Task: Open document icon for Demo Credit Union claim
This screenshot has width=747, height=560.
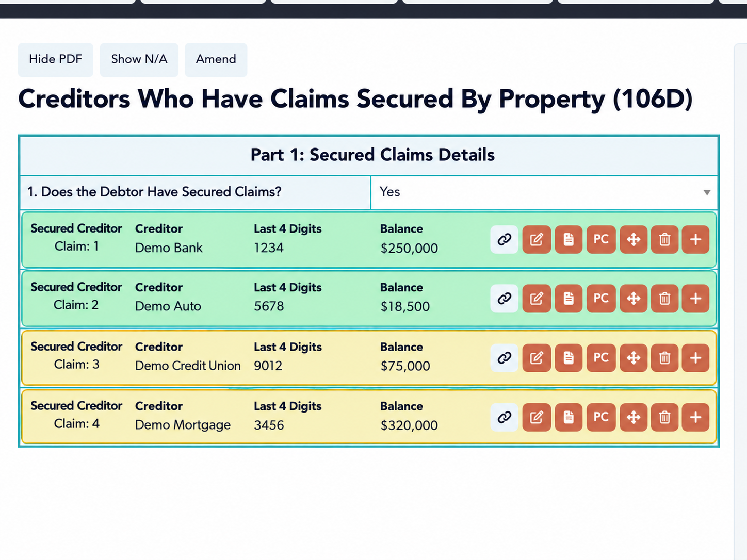Action: pos(569,358)
